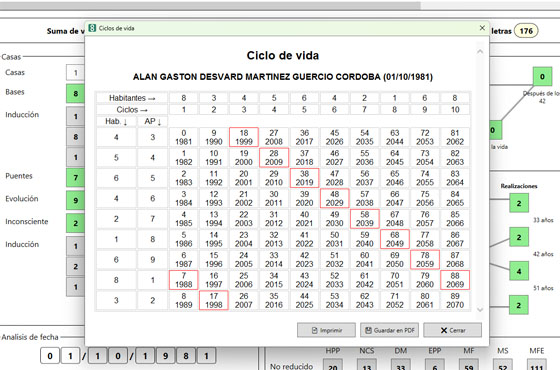Click the Habitantes header label
The image size is (560, 370).
click(x=132, y=98)
